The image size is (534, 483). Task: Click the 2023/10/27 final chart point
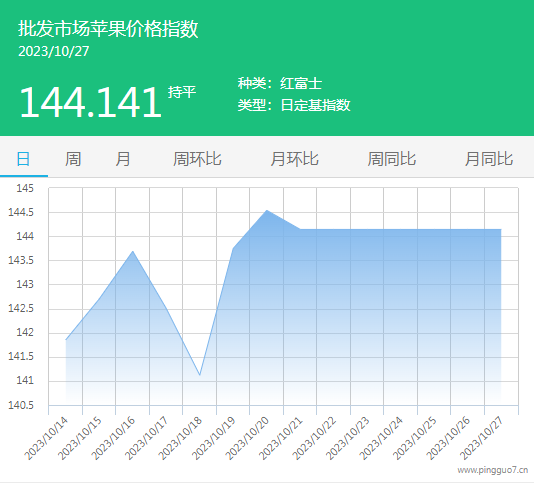[x=501, y=230]
